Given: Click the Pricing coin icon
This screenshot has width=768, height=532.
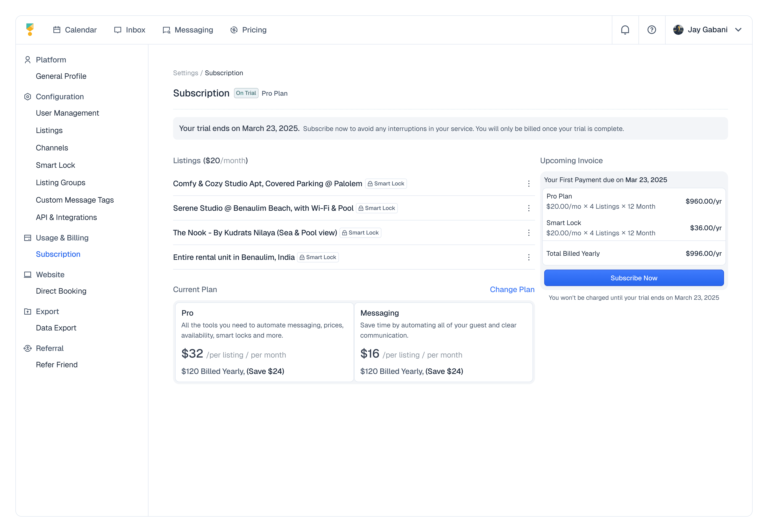Looking at the screenshot, I should (234, 30).
